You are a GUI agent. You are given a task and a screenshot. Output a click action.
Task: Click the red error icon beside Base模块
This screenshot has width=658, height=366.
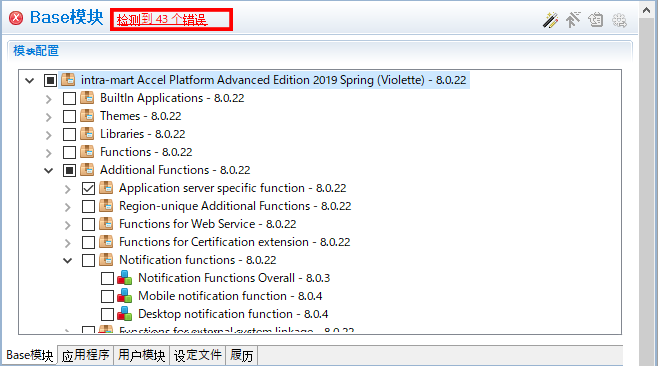coord(16,18)
